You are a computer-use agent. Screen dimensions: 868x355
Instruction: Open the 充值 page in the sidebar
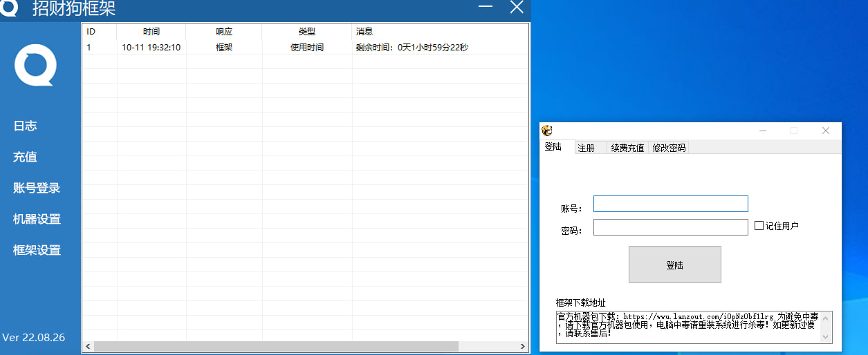click(x=25, y=157)
